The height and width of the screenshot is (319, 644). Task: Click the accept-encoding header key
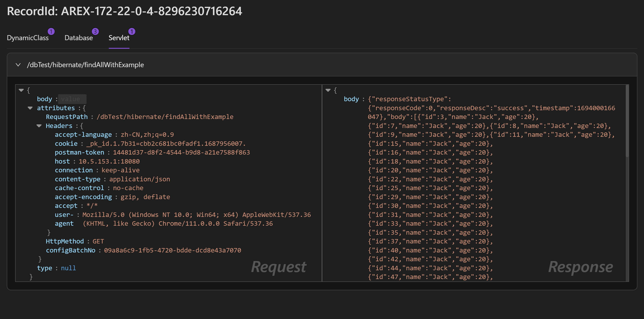pyautogui.click(x=83, y=197)
